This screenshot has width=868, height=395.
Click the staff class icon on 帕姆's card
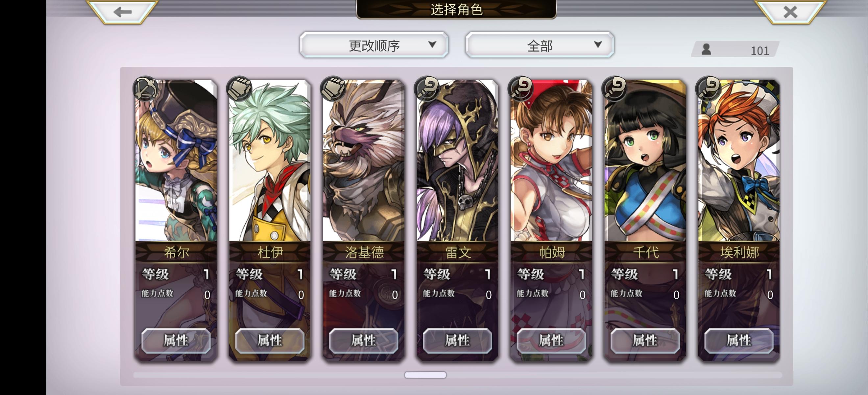pyautogui.click(x=521, y=88)
